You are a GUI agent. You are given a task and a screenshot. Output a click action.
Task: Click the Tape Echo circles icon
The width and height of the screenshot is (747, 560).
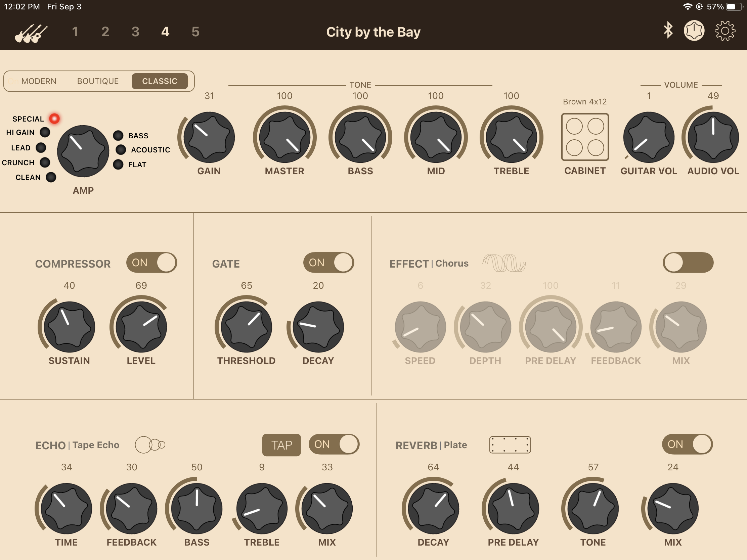click(150, 445)
